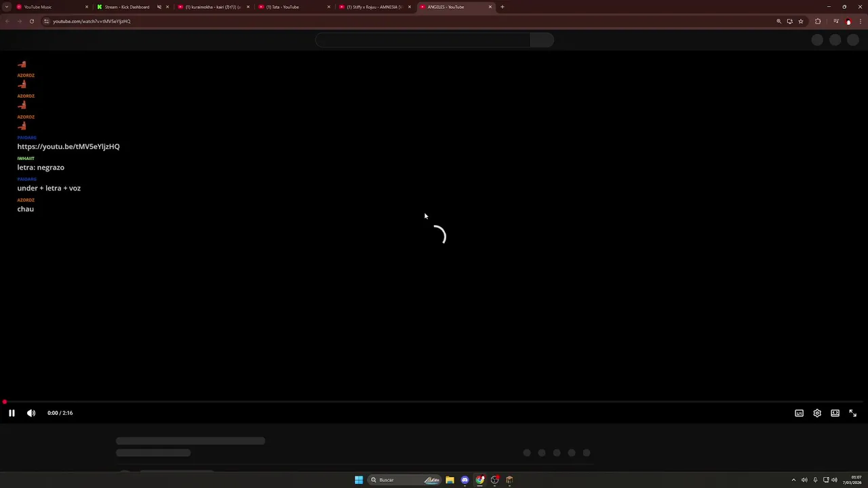Open the video player settings gear
This screenshot has width=868, height=488.
(x=817, y=413)
